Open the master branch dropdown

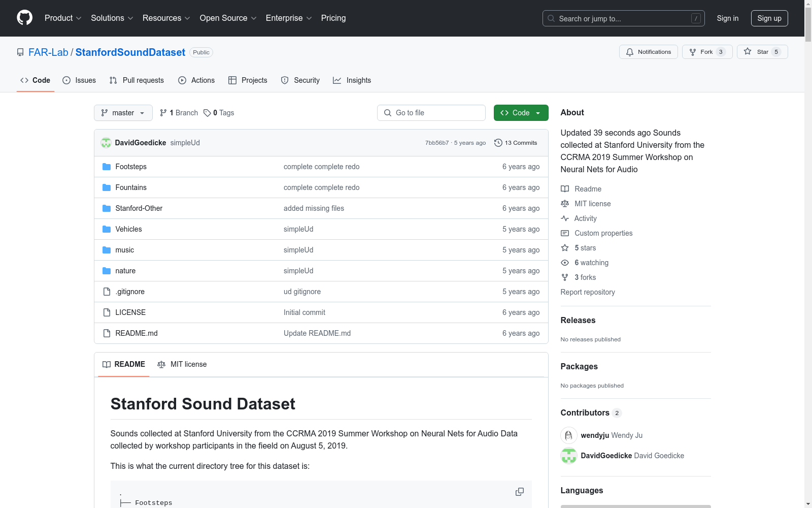tap(123, 113)
